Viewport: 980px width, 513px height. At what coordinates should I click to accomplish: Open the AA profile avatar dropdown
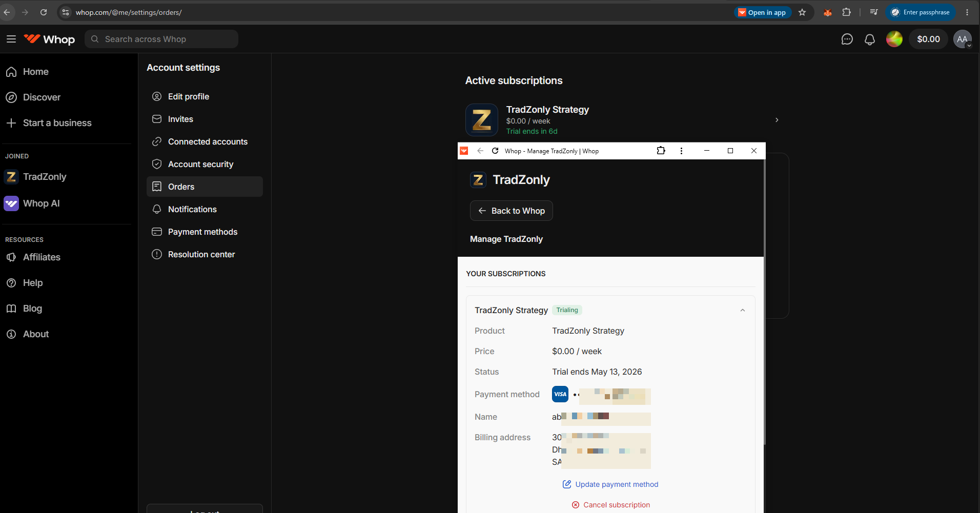[x=963, y=39]
